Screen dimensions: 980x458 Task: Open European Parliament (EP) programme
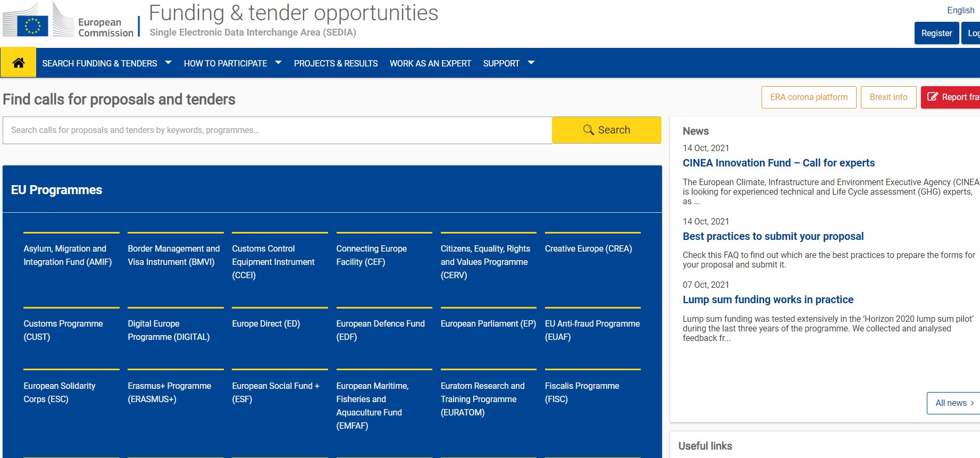pyautogui.click(x=488, y=323)
